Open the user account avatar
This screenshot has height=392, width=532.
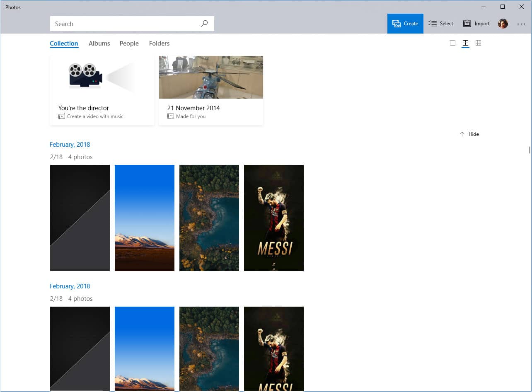coord(503,24)
